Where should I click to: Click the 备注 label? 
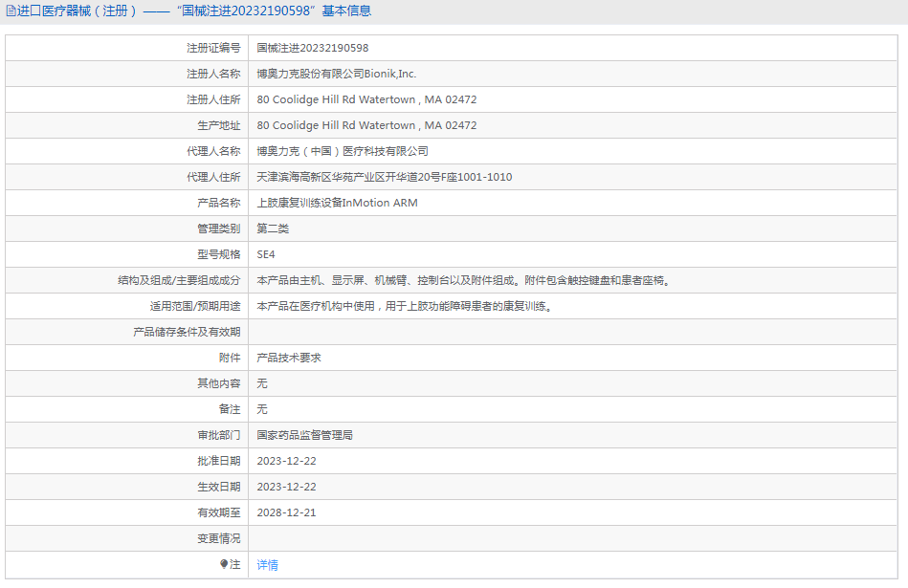click(230, 410)
